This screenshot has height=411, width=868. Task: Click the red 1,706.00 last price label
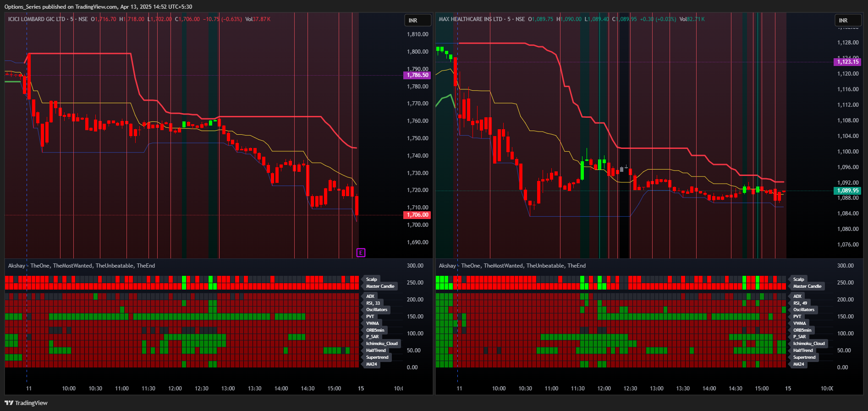pyautogui.click(x=417, y=215)
